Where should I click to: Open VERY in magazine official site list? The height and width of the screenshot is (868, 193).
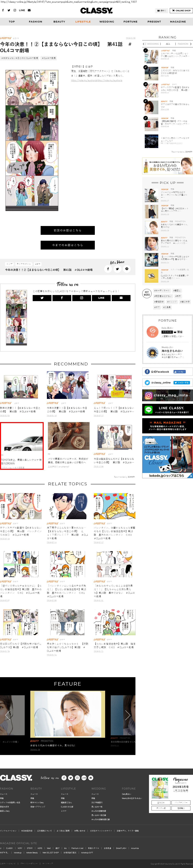tap(20, 848)
